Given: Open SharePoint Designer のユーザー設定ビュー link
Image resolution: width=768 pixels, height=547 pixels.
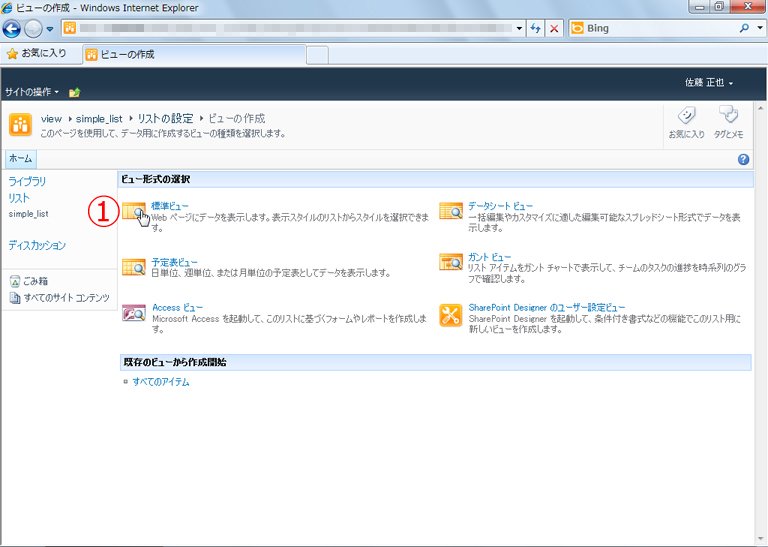Looking at the screenshot, I should coord(547,308).
